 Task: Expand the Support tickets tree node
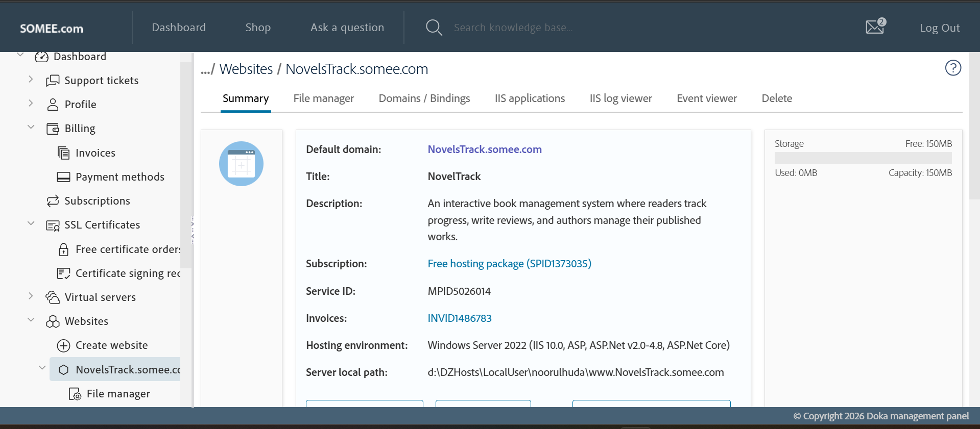(31, 80)
